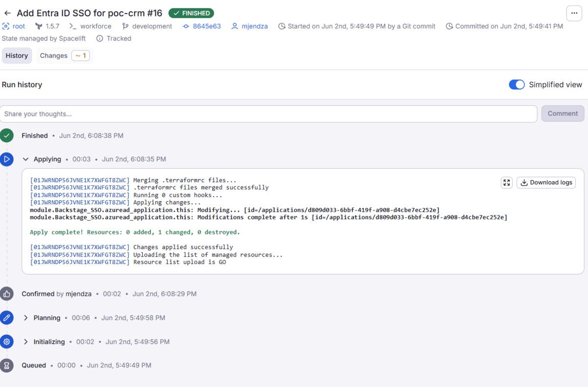Click the Download logs button
Screen dimensions: 588x387
coord(546,182)
